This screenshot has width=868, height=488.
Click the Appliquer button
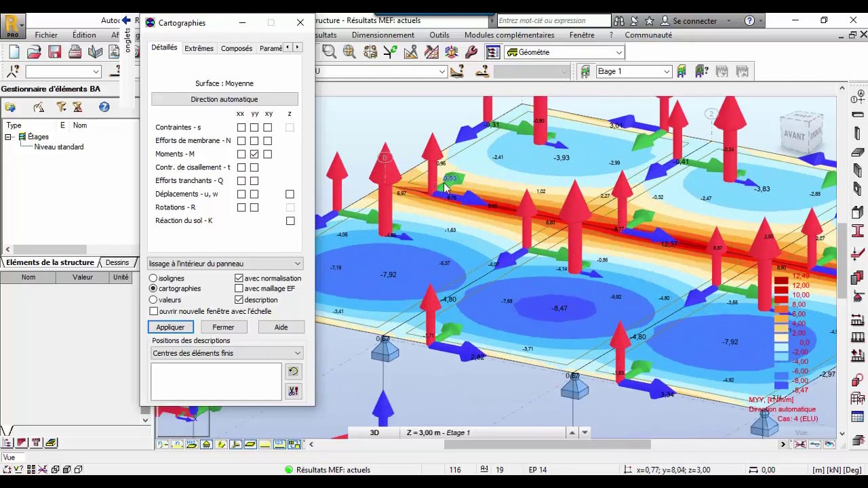point(170,327)
